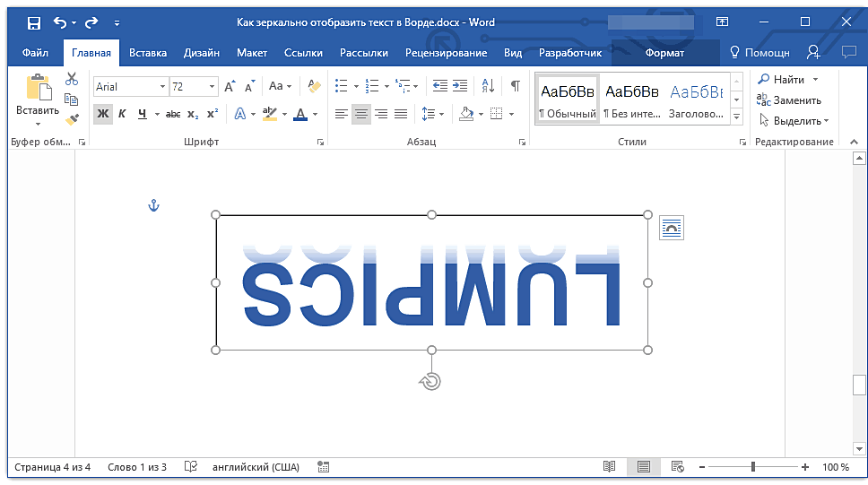Clear all formatting with eraser icon
The width and height of the screenshot is (868, 485).
pos(313,86)
